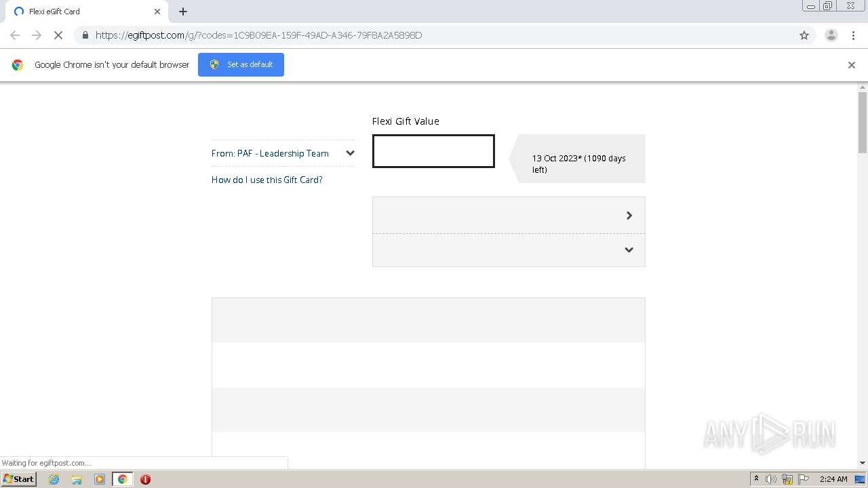The height and width of the screenshot is (488, 868).
Task: Open Chrome profile avatar menu
Action: [x=831, y=35]
